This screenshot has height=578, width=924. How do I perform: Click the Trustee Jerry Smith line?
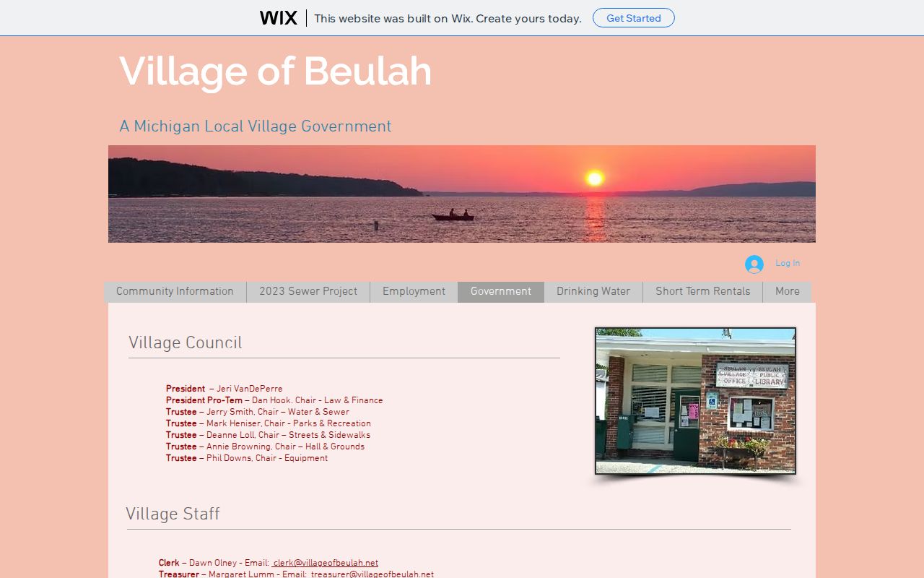point(258,413)
